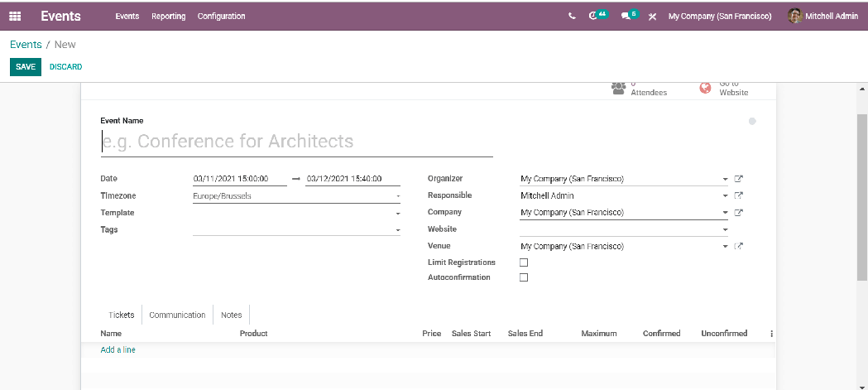Viewport: 868px width, 390px height.
Task: Click the SAVE button
Action: point(26,67)
